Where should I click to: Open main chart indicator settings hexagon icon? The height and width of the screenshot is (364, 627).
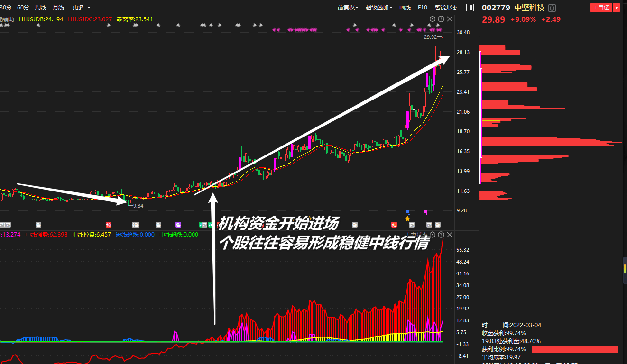click(x=433, y=19)
